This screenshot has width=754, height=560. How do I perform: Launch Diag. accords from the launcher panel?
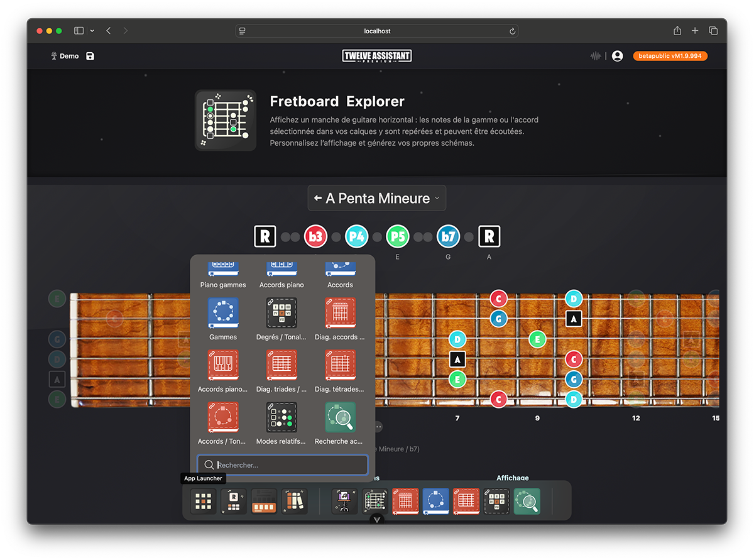click(340, 320)
